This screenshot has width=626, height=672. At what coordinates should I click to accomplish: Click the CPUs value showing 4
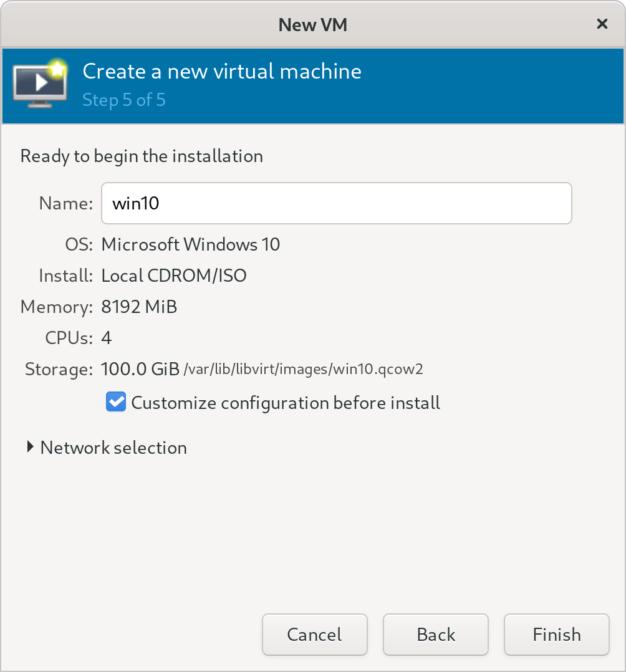(105, 337)
